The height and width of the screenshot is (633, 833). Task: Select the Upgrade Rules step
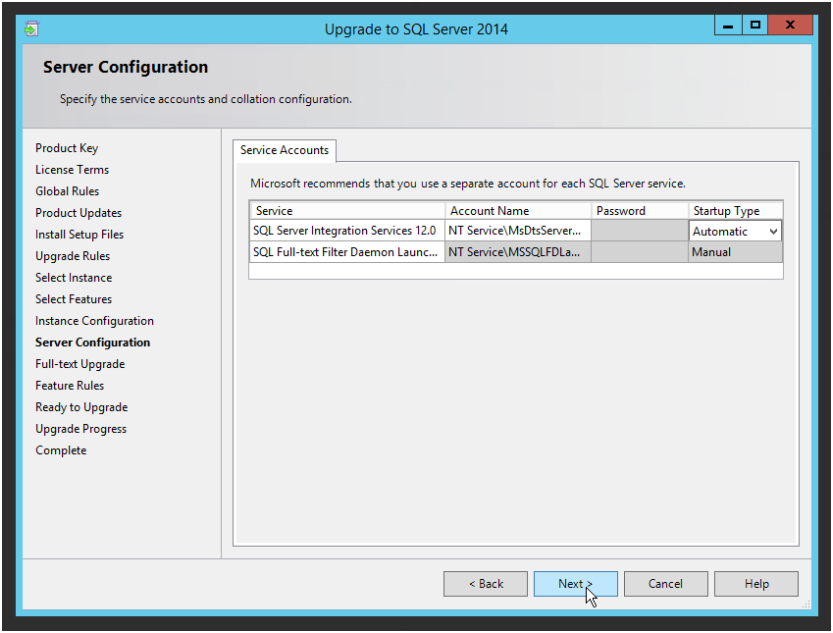click(x=73, y=256)
